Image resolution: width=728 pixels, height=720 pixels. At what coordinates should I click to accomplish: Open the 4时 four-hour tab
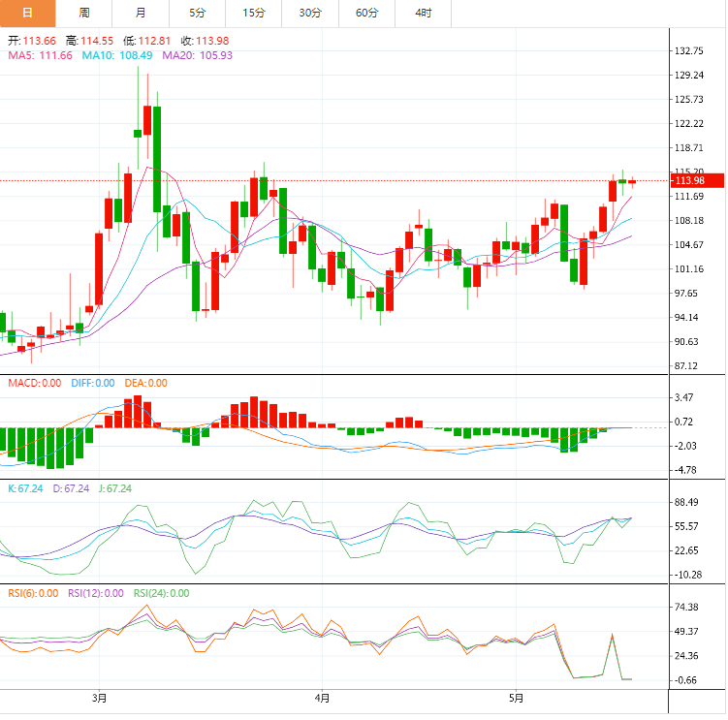click(x=423, y=13)
